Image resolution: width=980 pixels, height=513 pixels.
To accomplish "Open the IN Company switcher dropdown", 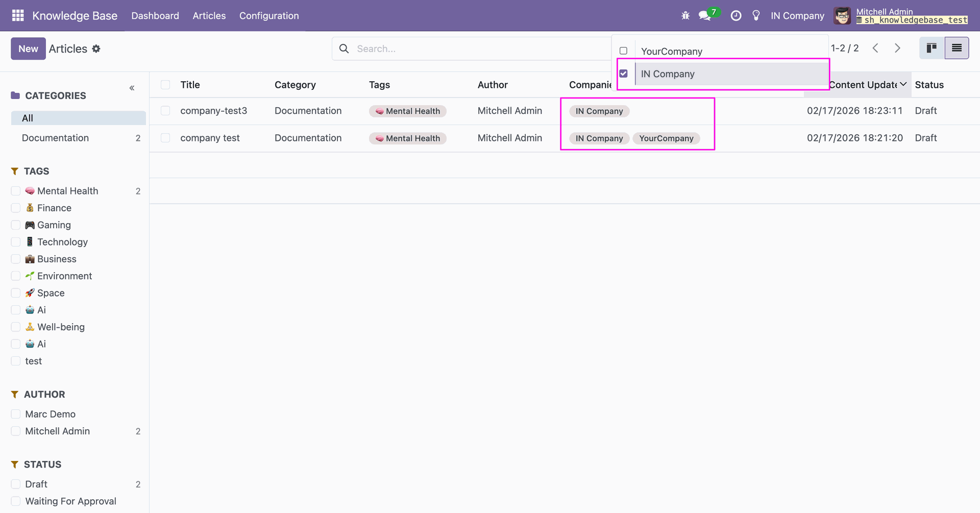I will (797, 16).
